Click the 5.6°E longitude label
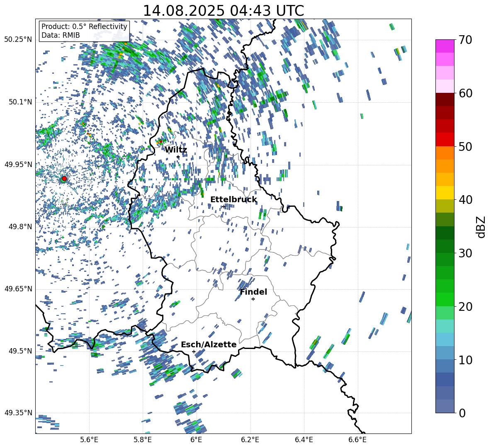This screenshot has width=491, height=448. pyautogui.click(x=89, y=440)
